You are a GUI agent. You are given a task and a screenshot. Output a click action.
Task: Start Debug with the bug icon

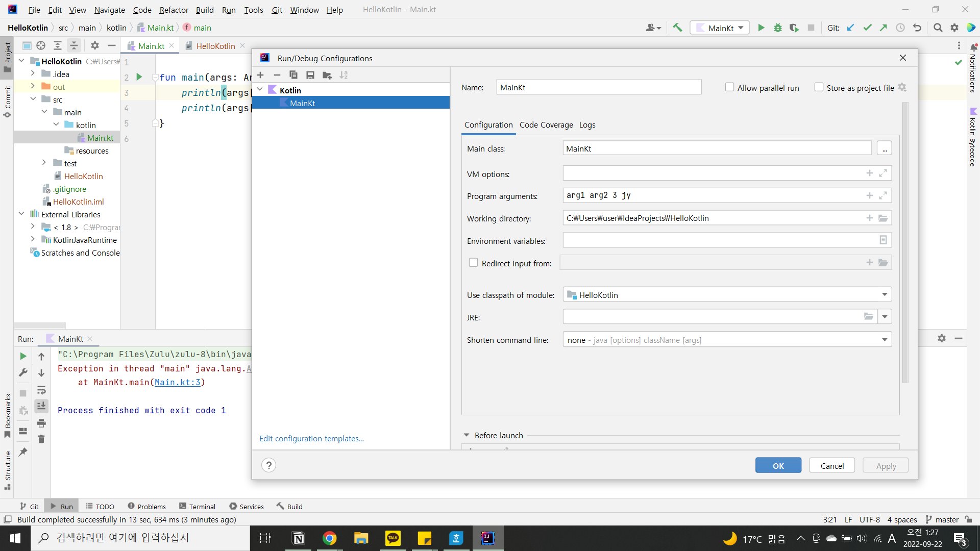778,28
